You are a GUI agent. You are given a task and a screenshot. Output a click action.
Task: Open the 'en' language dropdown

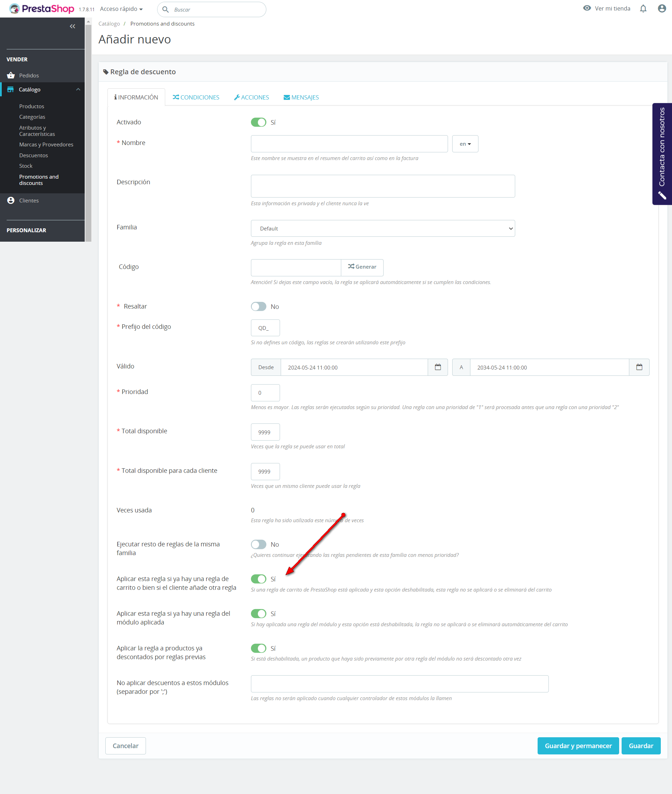(x=465, y=144)
